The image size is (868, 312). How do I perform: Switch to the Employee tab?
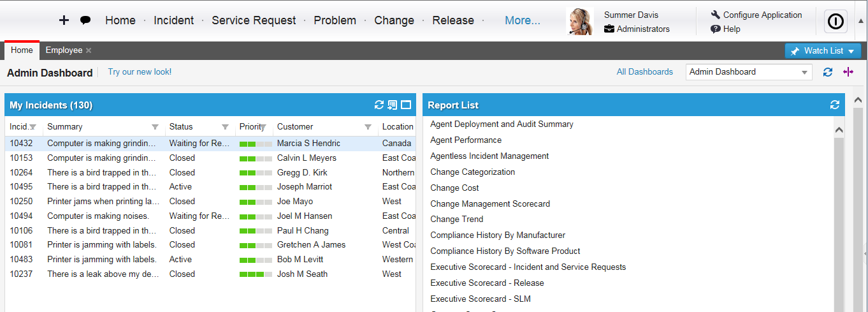[x=64, y=50]
